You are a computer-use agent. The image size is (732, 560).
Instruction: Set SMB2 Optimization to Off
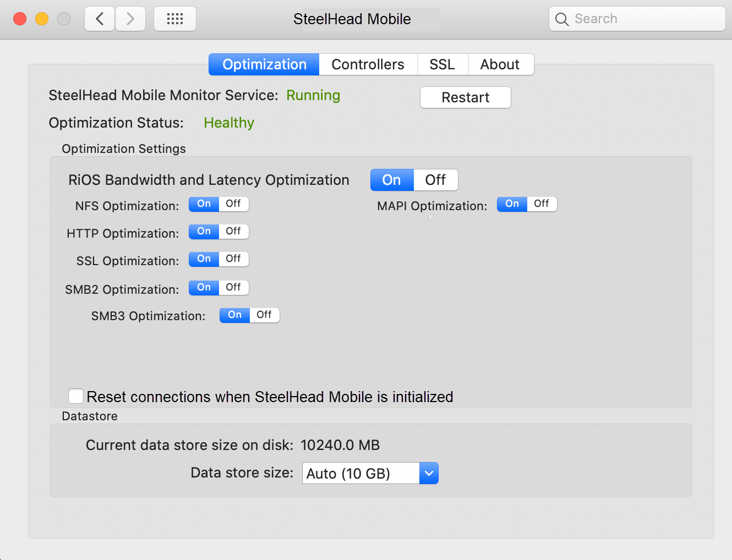[233, 288]
